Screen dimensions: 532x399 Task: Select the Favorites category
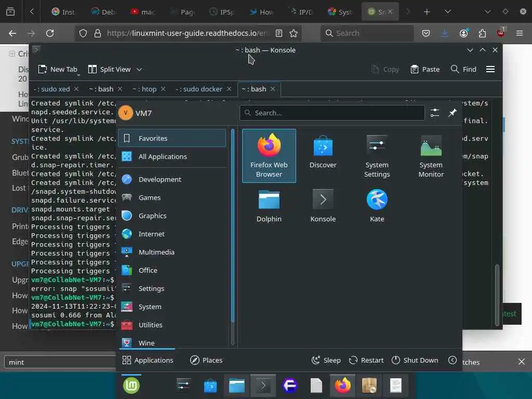click(172, 138)
